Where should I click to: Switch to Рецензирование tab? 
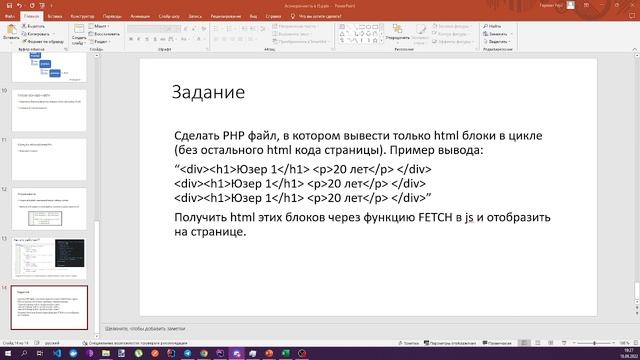[226, 16]
